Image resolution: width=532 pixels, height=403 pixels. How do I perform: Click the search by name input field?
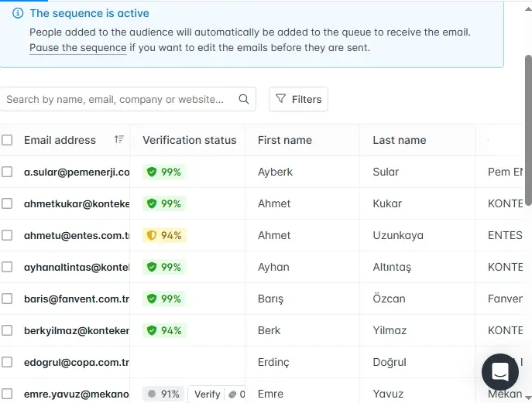click(x=116, y=99)
